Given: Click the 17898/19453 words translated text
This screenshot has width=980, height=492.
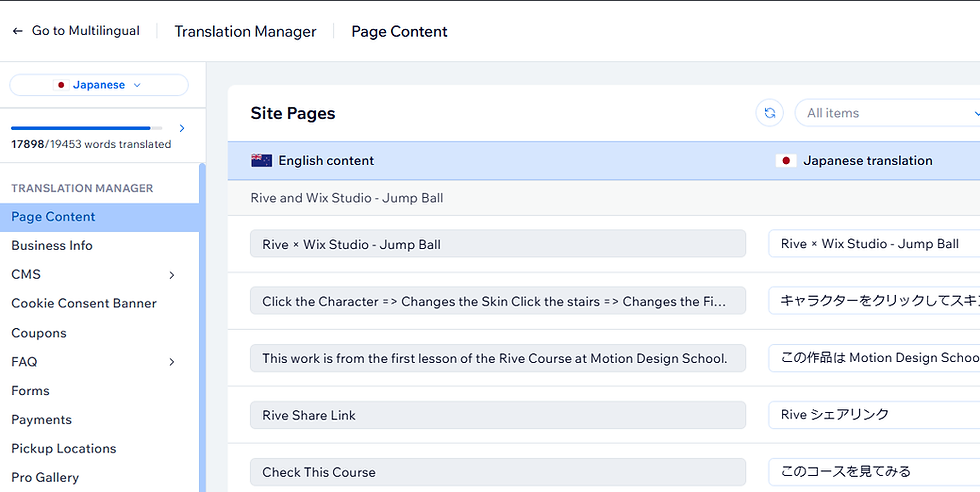Looking at the screenshot, I should [x=91, y=144].
